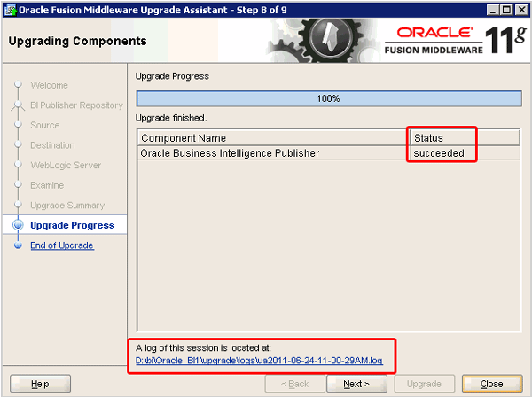
Task: Click the Upgrade Summary step bullet
Action: 18,205
